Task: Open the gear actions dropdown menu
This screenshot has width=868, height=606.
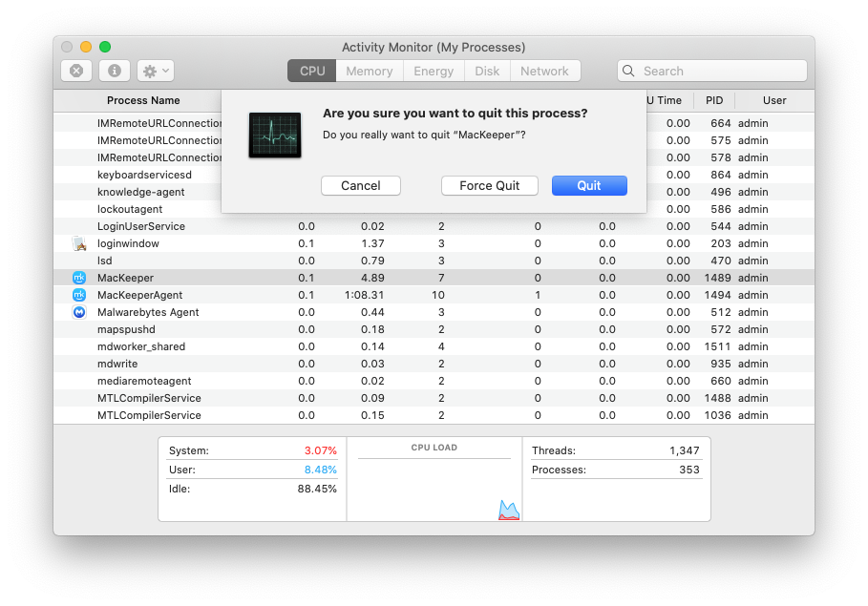Action: point(156,71)
